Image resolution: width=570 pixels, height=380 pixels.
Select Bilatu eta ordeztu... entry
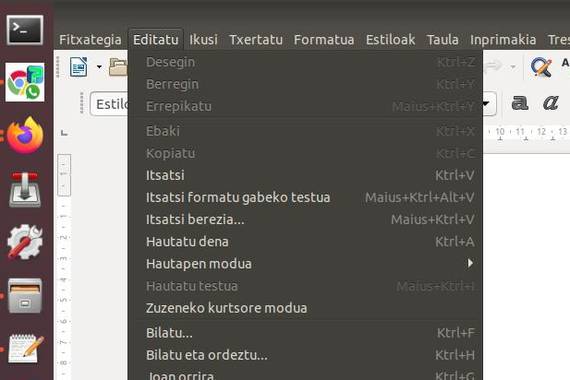coord(305,355)
